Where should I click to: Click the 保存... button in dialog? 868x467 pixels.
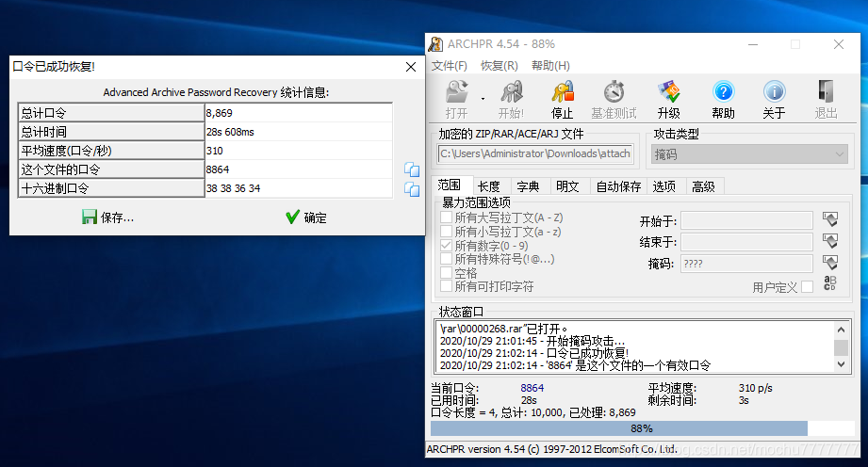(x=108, y=217)
